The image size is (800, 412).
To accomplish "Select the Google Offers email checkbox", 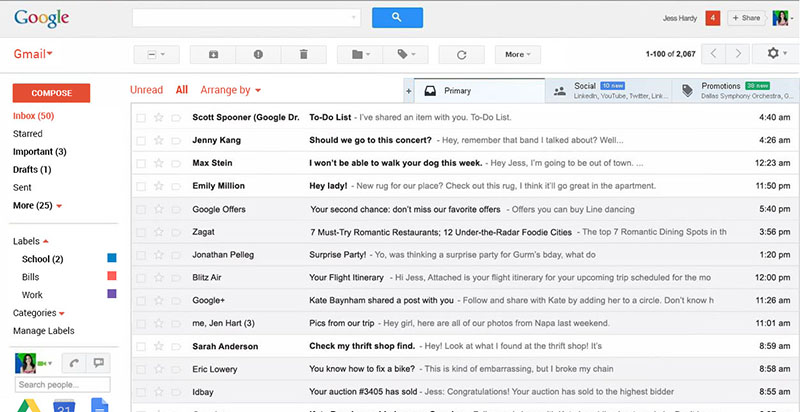I will 141,210.
